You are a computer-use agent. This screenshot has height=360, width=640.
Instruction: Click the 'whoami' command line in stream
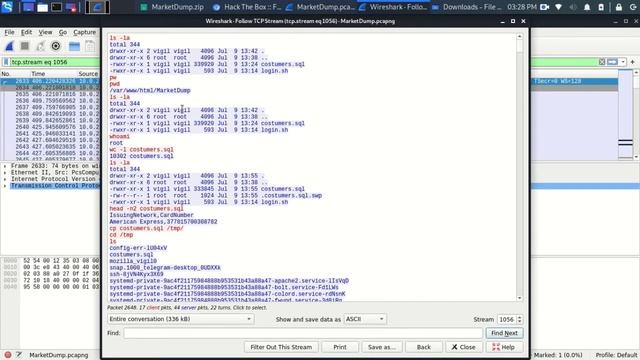coord(119,136)
